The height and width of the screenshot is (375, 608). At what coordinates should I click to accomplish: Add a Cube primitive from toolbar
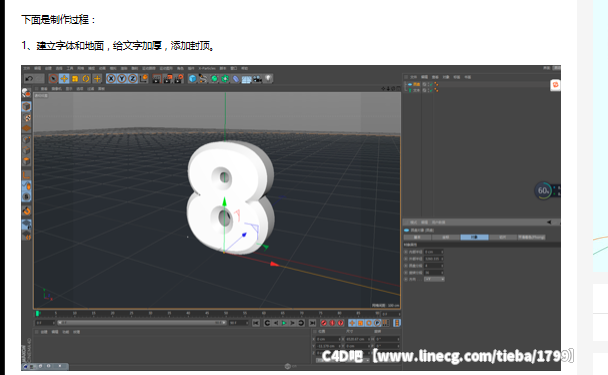point(192,79)
